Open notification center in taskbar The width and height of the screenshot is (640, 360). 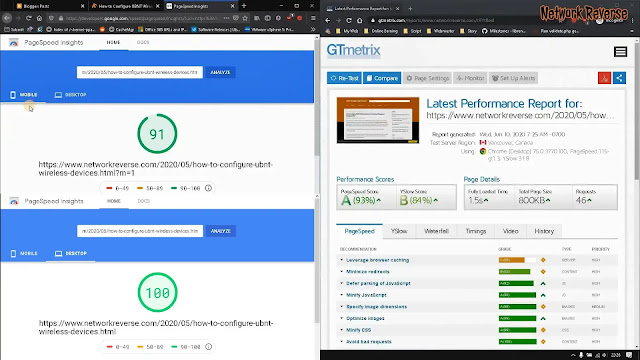[x=629, y=355]
